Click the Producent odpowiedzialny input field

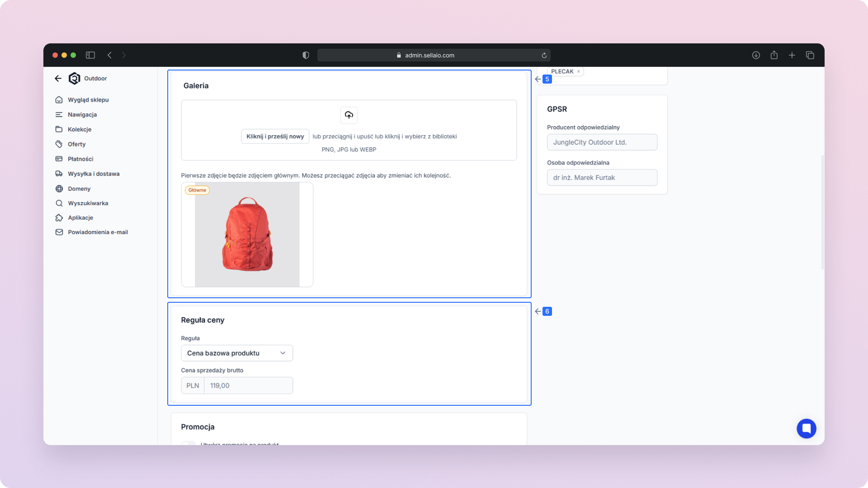pyautogui.click(x=602, y=142)
